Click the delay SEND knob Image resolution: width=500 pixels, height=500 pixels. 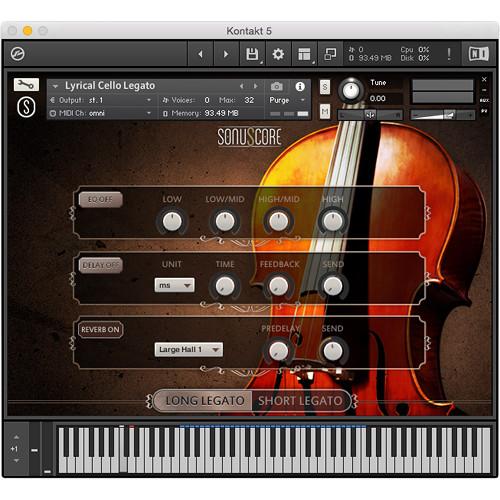pos(333,286)
